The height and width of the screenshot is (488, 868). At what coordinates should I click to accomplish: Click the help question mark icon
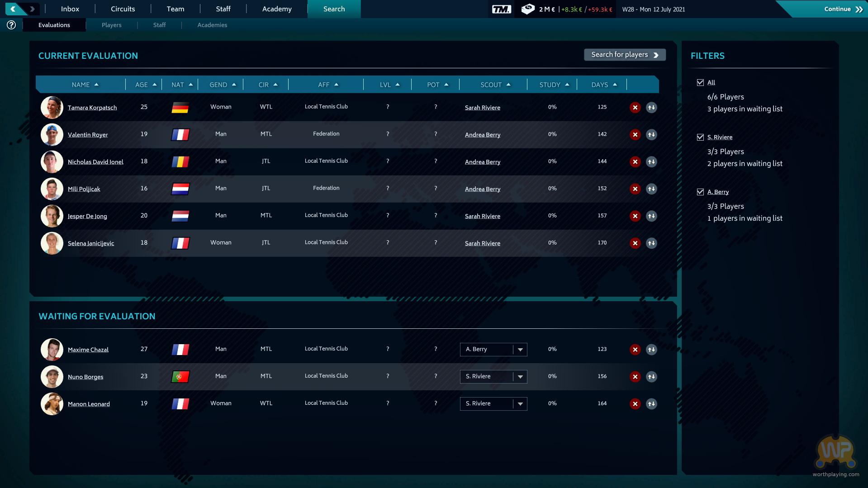(11, 25)
